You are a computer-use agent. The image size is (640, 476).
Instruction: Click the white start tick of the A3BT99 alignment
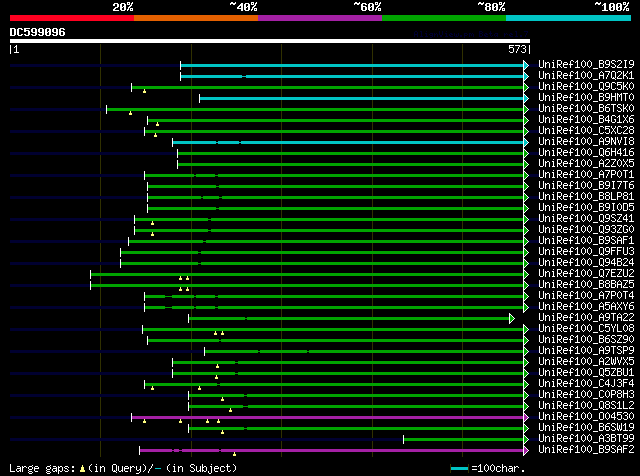[404, 440]
